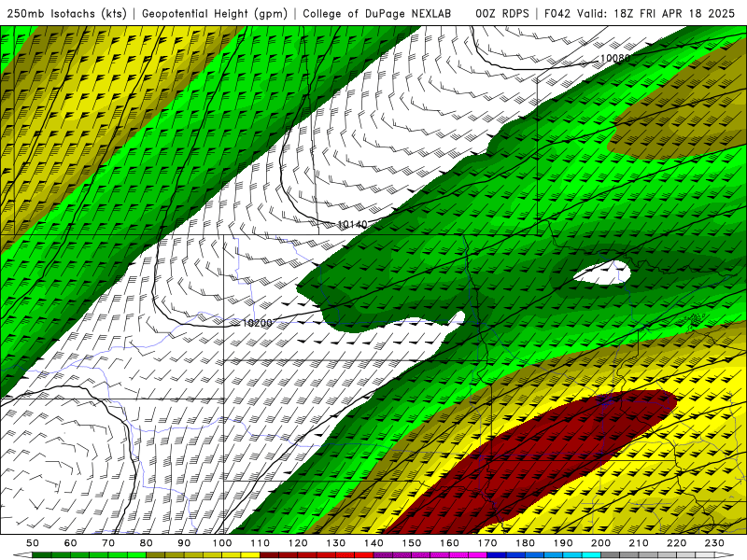This screenshot has width=747, height=560.
Task: Click the 110 knot legend value
Action: 261,543
